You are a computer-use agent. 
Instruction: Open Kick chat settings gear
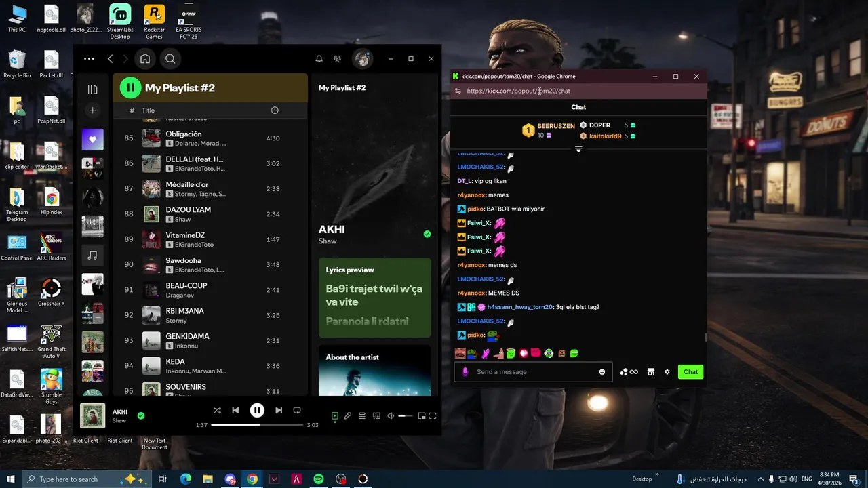coord(667,372)
